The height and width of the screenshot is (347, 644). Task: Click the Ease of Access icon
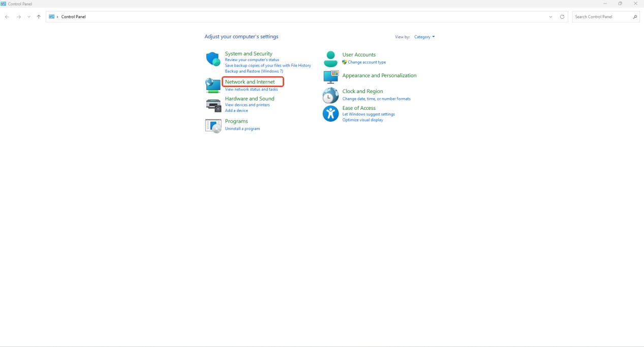coord(330,113)
